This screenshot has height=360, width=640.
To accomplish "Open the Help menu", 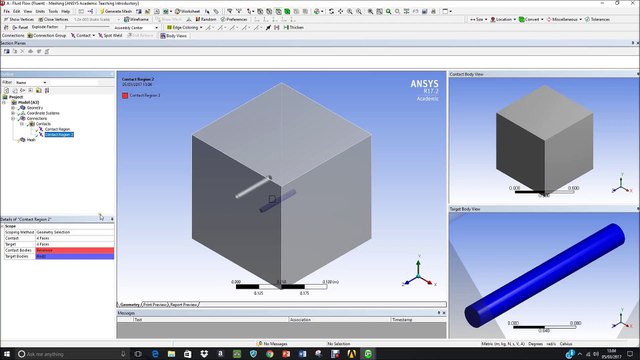I will click(66, 11).
